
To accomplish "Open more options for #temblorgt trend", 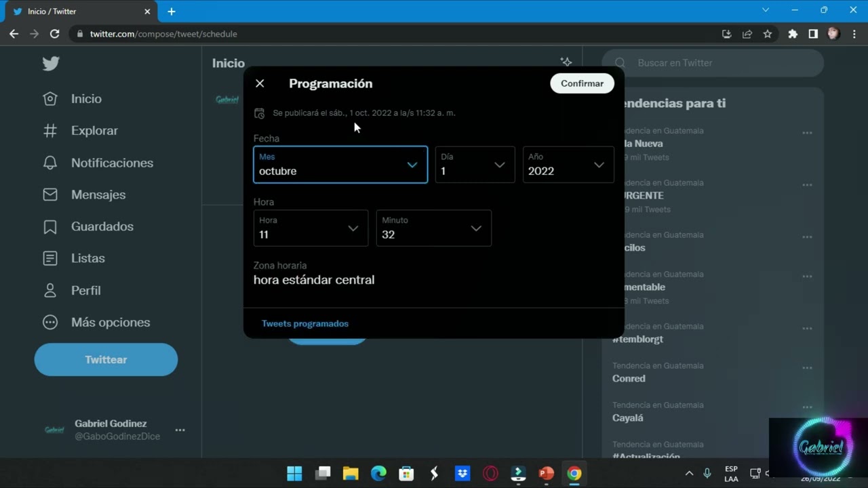I will pyautogui.click(x=807, y=329).
